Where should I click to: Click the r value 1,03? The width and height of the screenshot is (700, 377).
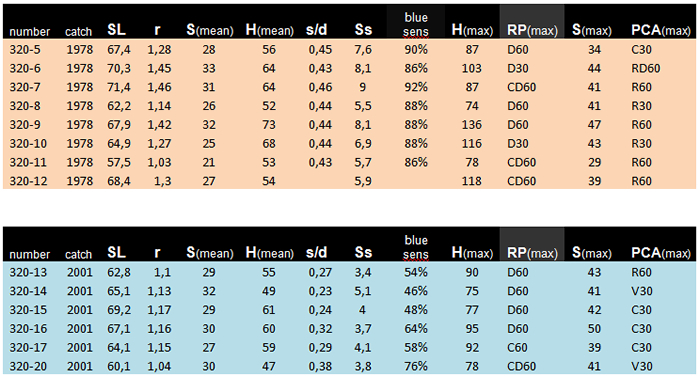(159, 162)
